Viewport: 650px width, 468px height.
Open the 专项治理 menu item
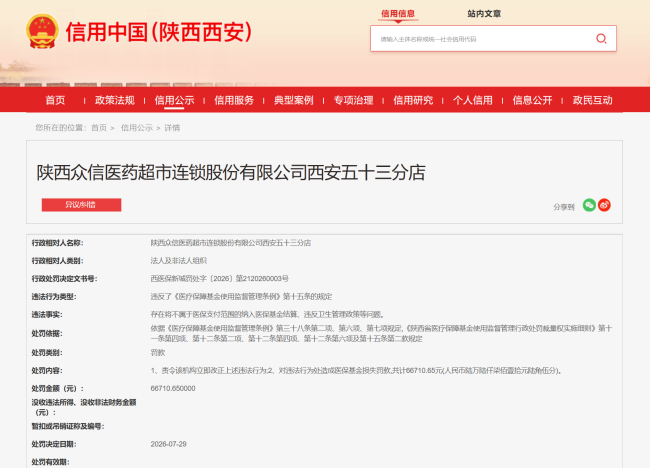(354, 100)
